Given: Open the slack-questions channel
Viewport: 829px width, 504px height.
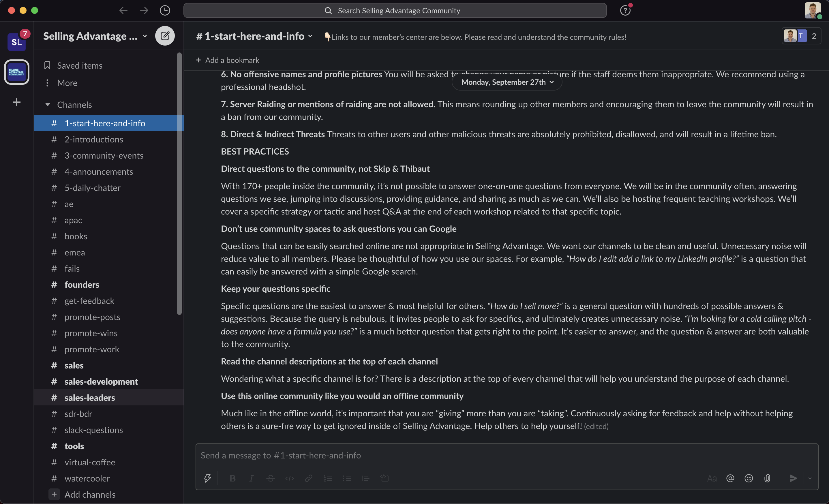Looking at the screenshot, I should click(x=109, y=430).
